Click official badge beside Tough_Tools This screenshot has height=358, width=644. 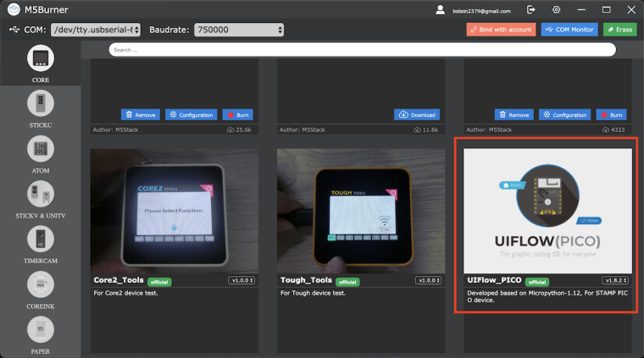[x=347, y=282]
